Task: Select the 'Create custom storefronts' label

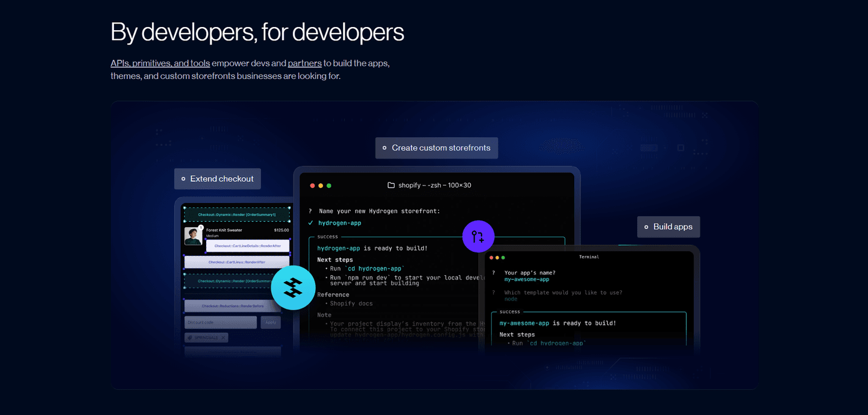Action: 436,148
